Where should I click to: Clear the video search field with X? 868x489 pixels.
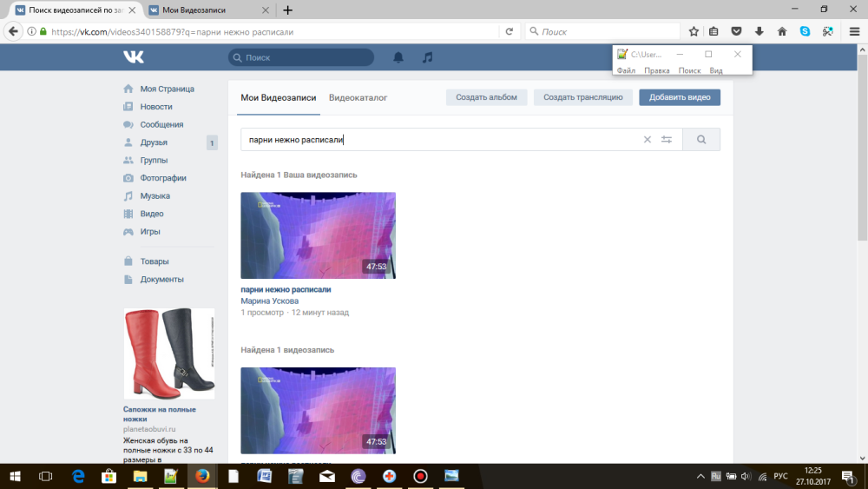pos(647,139)
